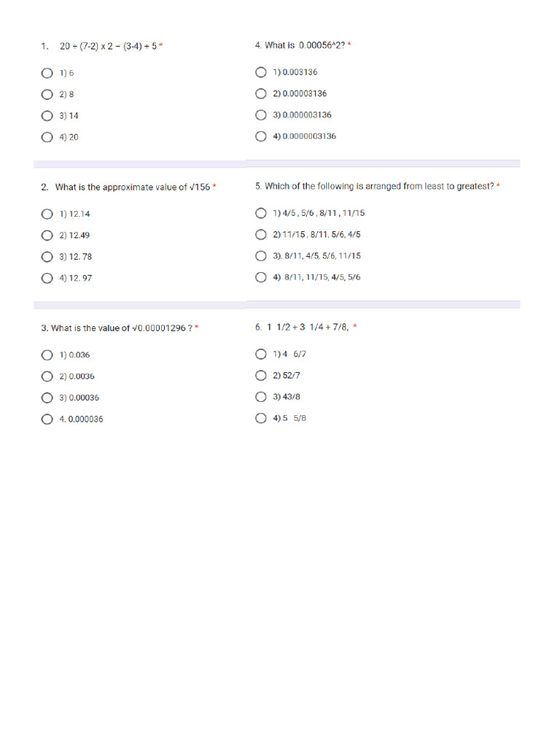Choose 0.00003136 for question 4

click(261, 93)
